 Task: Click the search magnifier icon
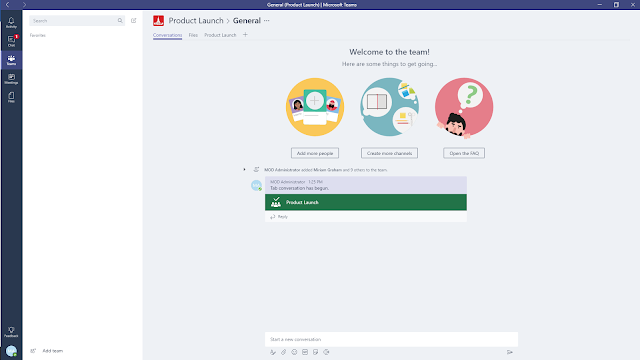coord(120,20)
